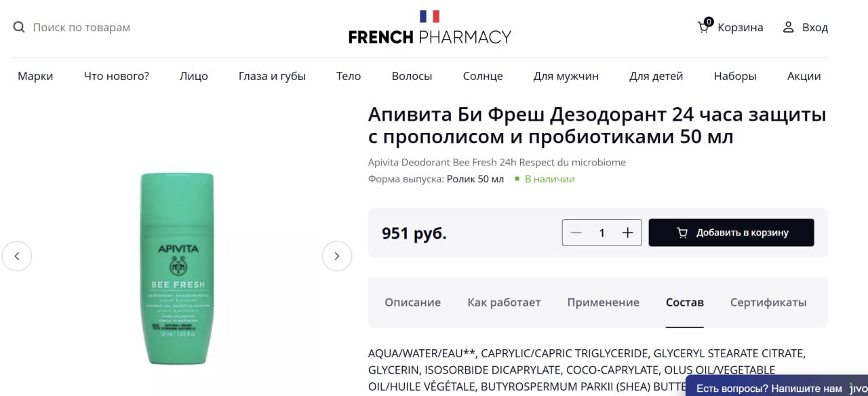This screenshot has width=868, height=396.
Task: Add product to cart with Добавить в корзину
Action: tap(731, 233)
